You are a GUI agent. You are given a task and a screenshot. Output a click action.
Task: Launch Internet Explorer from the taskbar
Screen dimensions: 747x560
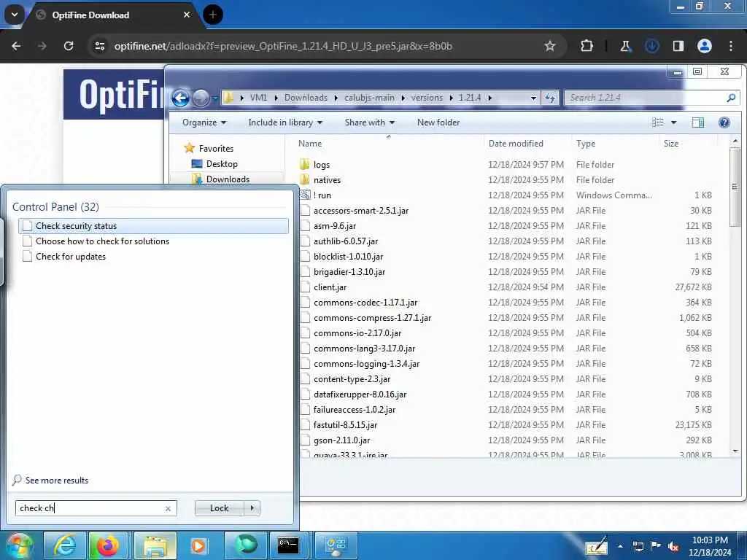tap(64, 545)
